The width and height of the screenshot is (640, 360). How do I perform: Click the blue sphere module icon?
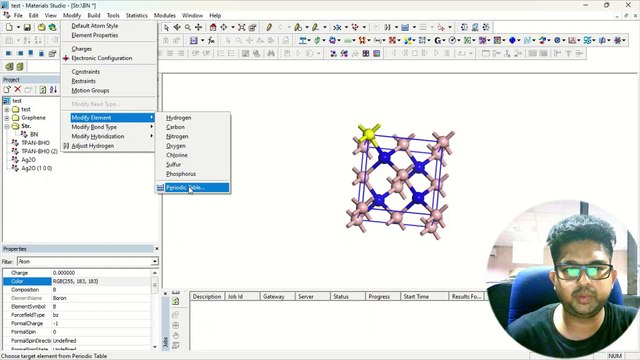(512, 40)
